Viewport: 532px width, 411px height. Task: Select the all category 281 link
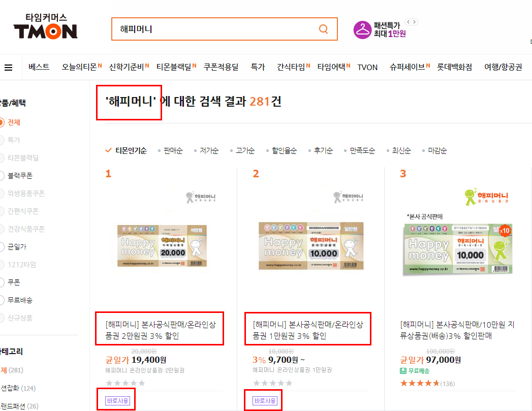point(12,370)
